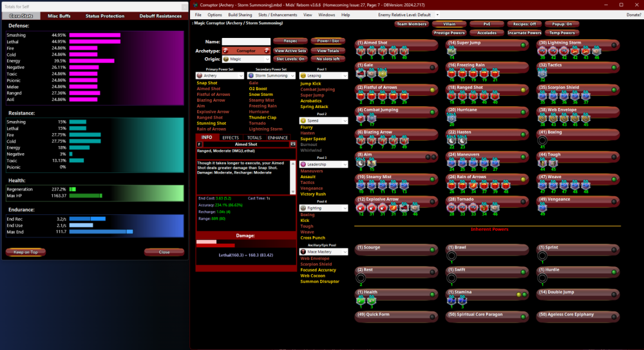This screenshot has height=350, width=644.
Task: Click the first Gale enhancement slot icon
Action: click(361, 73)
